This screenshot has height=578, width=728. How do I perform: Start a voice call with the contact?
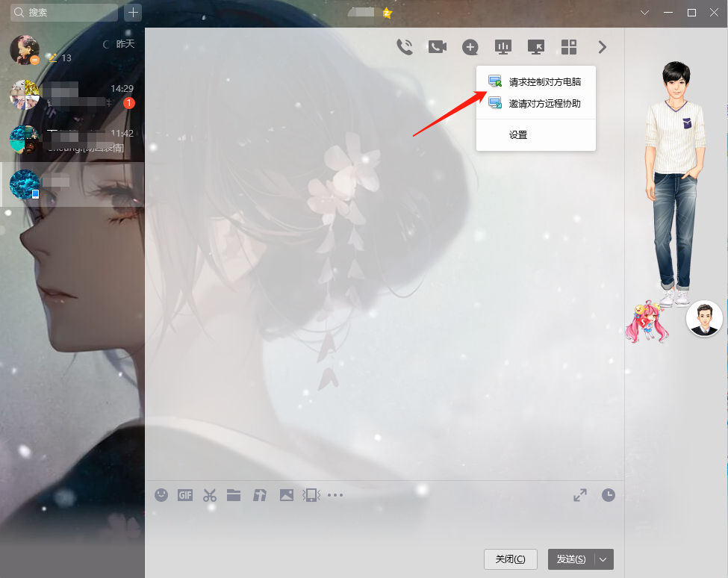(x=405, y=47)
